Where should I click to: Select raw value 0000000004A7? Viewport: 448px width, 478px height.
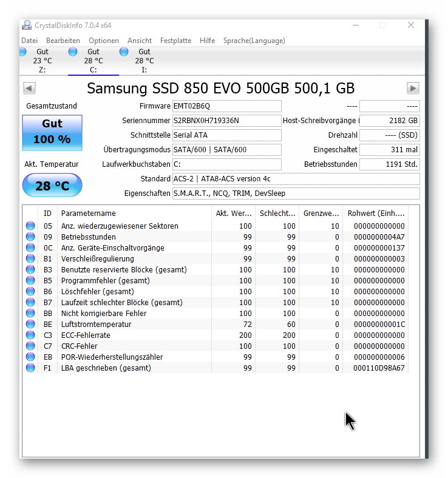379,237
